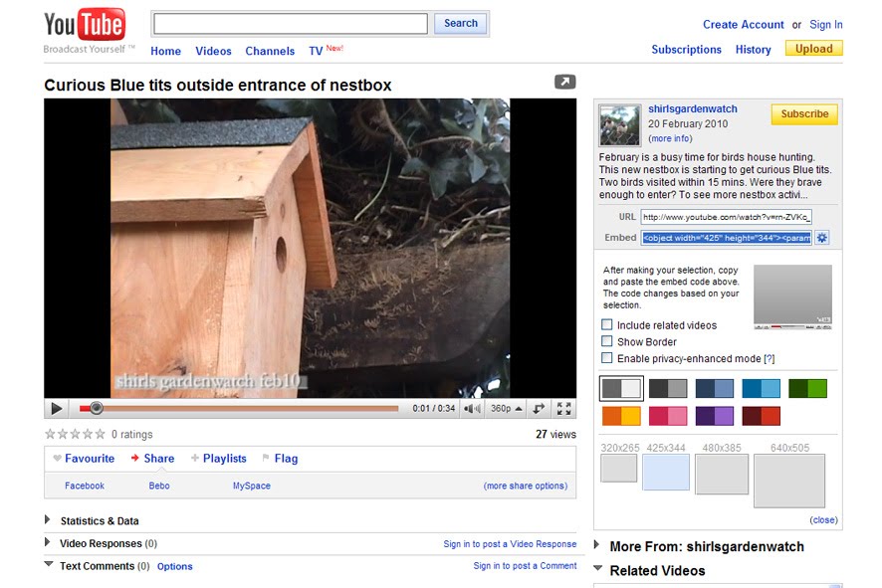Open the 360p quality selector
This screenshot has height=588, width=882.
pos(507,409)
